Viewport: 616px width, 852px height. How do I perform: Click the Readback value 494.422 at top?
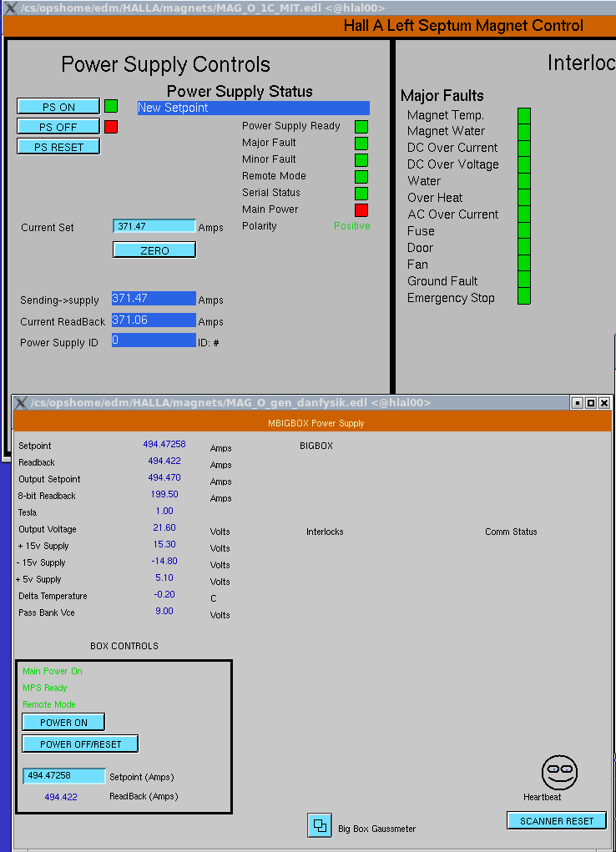click(x=164, y=461)
